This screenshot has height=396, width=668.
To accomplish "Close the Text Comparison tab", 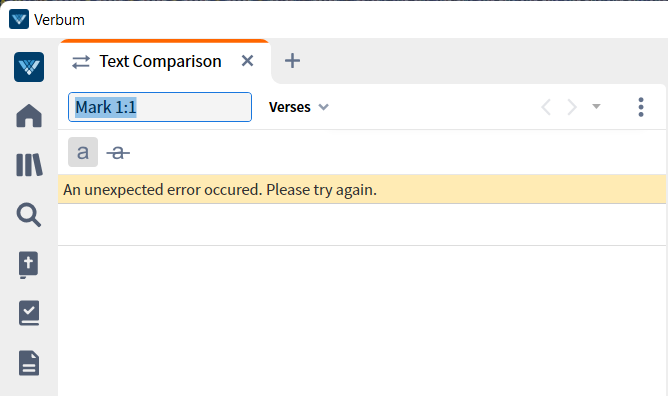I will pyautogui.click(x=248, y=61).
